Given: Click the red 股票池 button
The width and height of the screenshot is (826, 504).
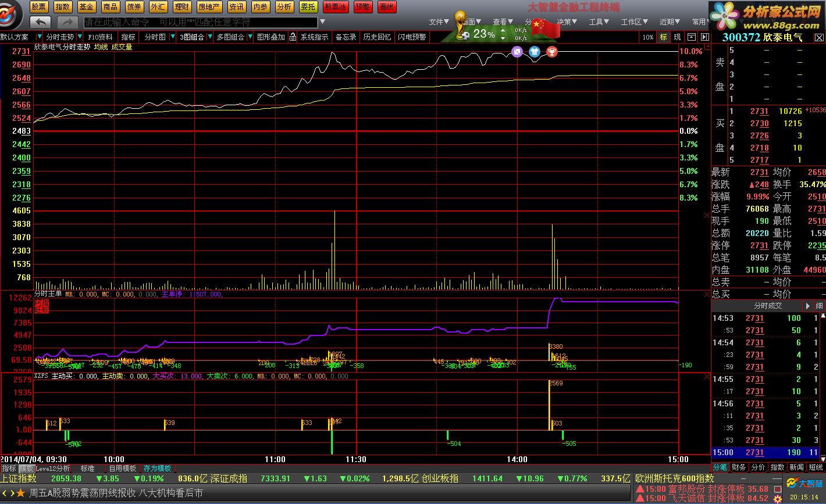Looking at the screenshot, I should coord(336,7).
